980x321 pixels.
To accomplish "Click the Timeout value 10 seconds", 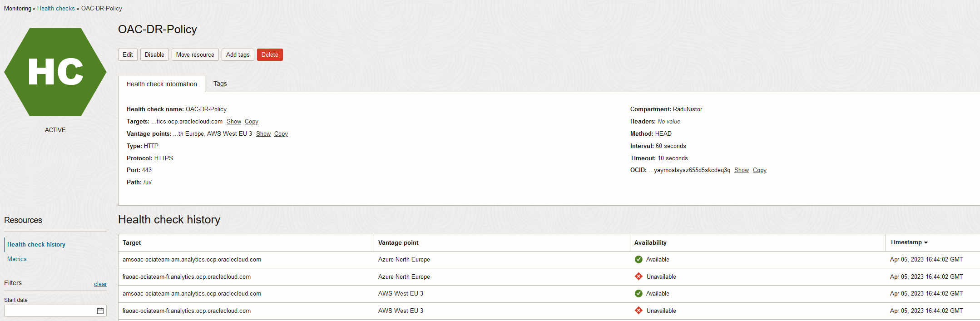I will coord(673,158).
